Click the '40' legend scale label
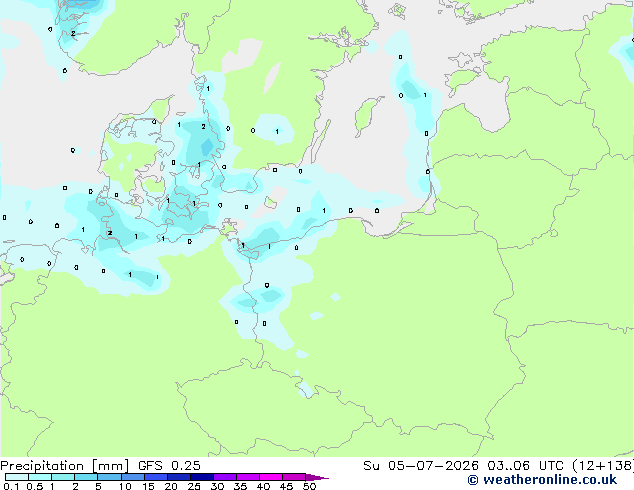634x490 pixels. (x=263, y=486)
